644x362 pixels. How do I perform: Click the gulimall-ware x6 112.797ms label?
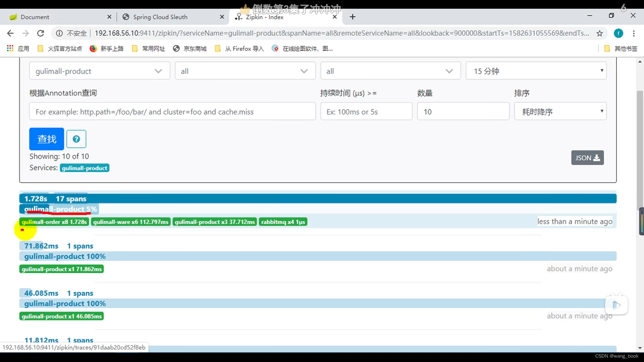coord(131,222)
